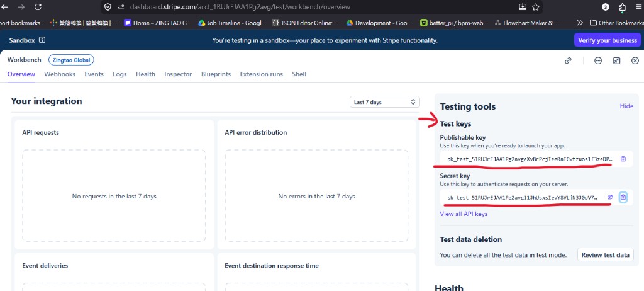Reload the page in the browser
This screenshot has width=644, height=291.
click(x=38, y=6)
